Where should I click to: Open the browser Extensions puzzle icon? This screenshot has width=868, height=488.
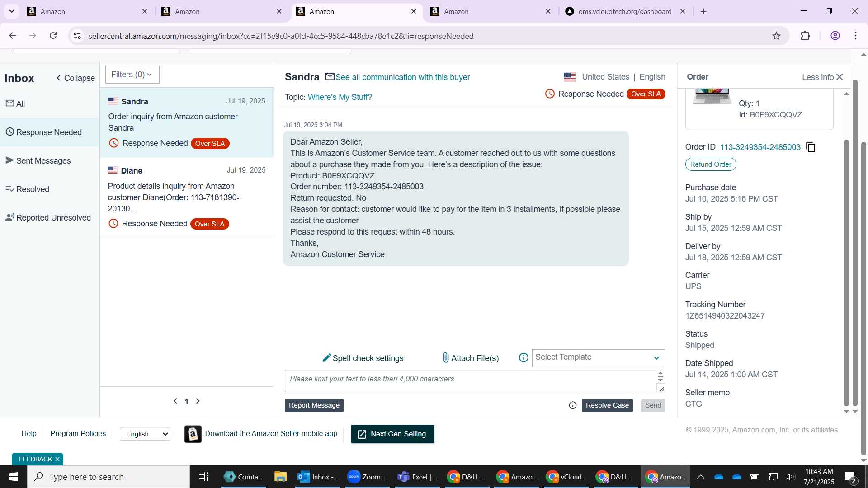[805, 36]
